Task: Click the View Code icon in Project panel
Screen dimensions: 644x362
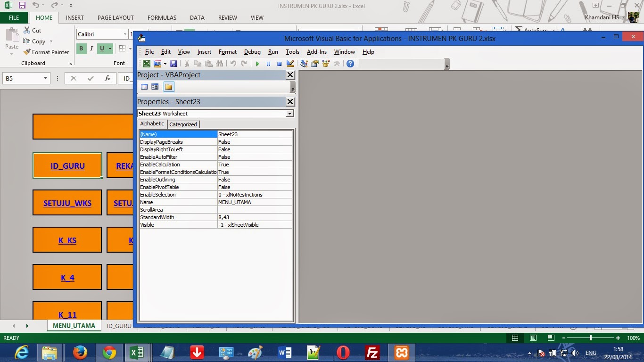Action: (x=144, y=87)
